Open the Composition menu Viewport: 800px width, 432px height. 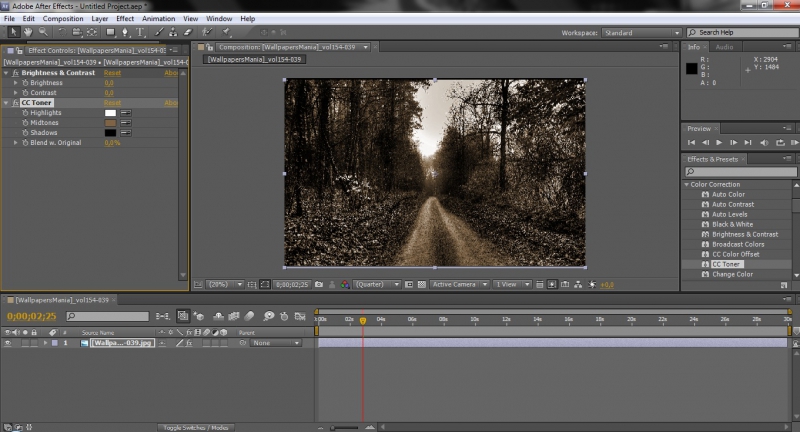pyautogui.click(x=63, y=18)
